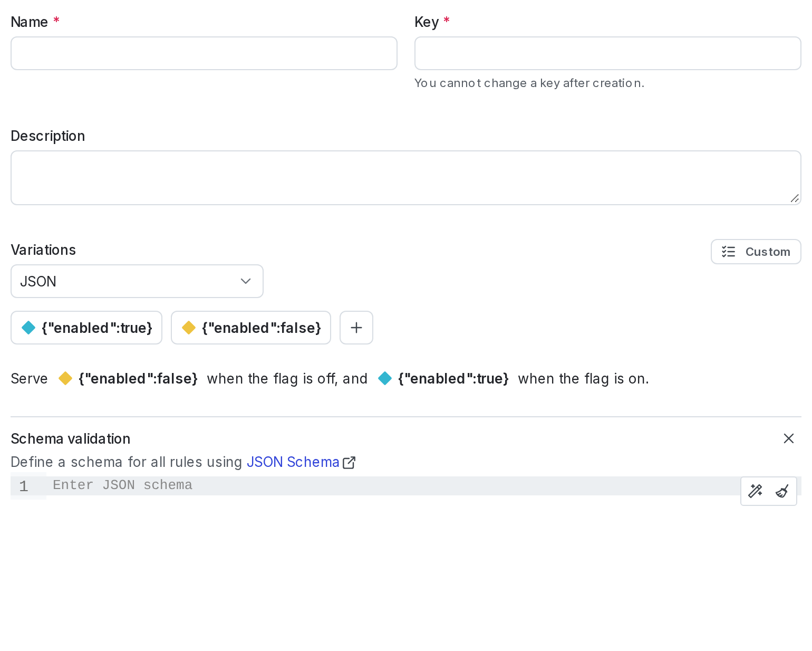Viewport: 812px width, 651px height.
Task: Click the checklist icon on Custom button
Action: pyautogui.click(x=728, y=252)
